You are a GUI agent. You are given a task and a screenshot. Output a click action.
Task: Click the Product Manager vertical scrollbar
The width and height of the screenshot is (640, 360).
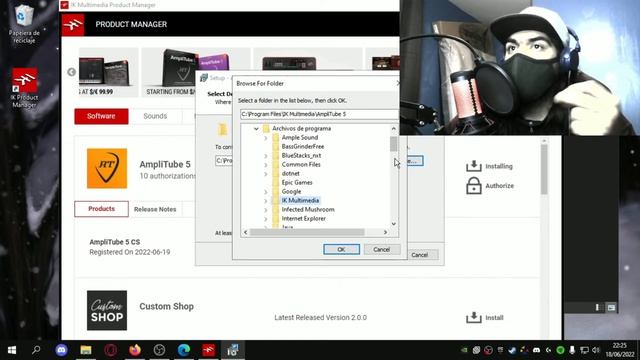[x=544, y=169]
